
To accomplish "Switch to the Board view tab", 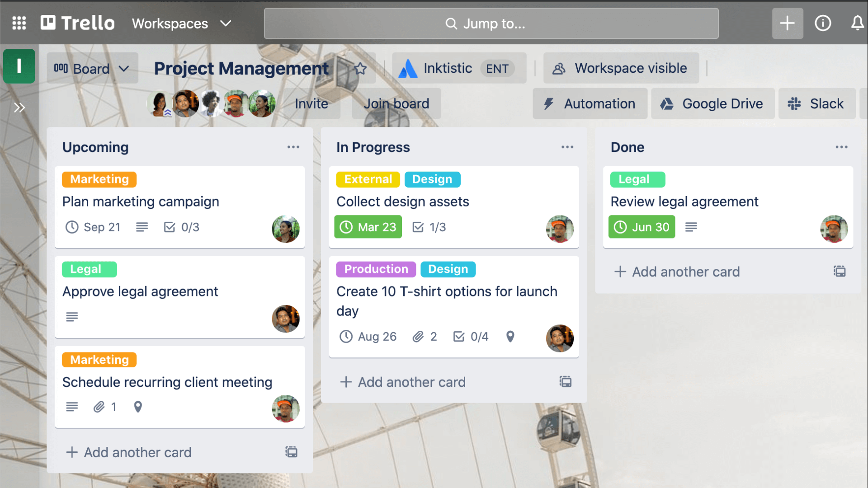I will 91,68.
